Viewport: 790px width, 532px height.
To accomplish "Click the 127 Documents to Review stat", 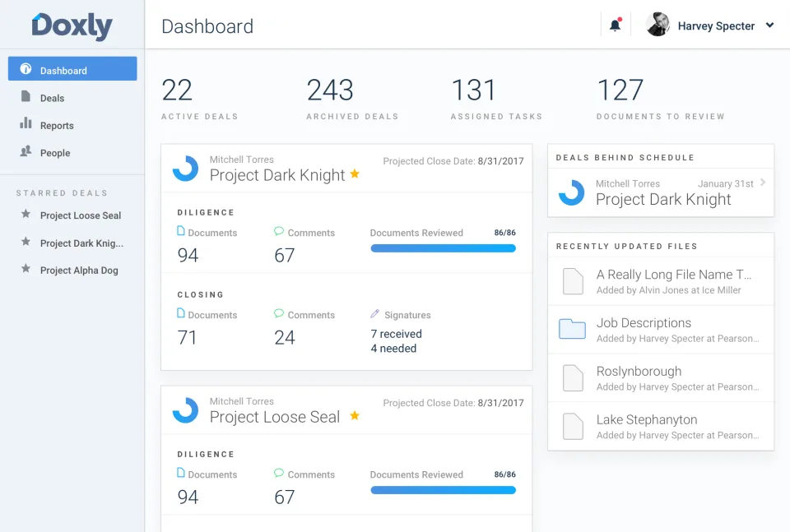I will [660, 99].
